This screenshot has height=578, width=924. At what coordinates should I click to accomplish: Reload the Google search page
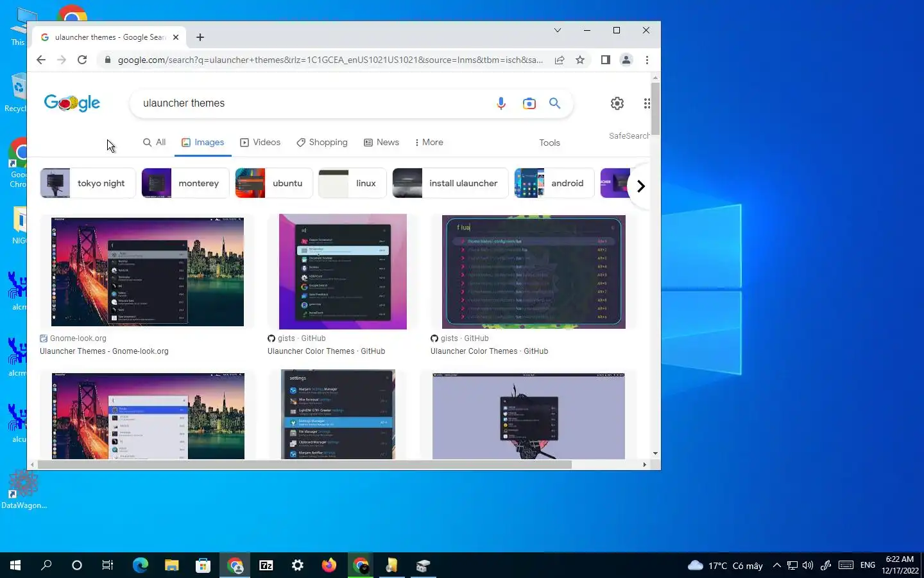pos(82,60)
